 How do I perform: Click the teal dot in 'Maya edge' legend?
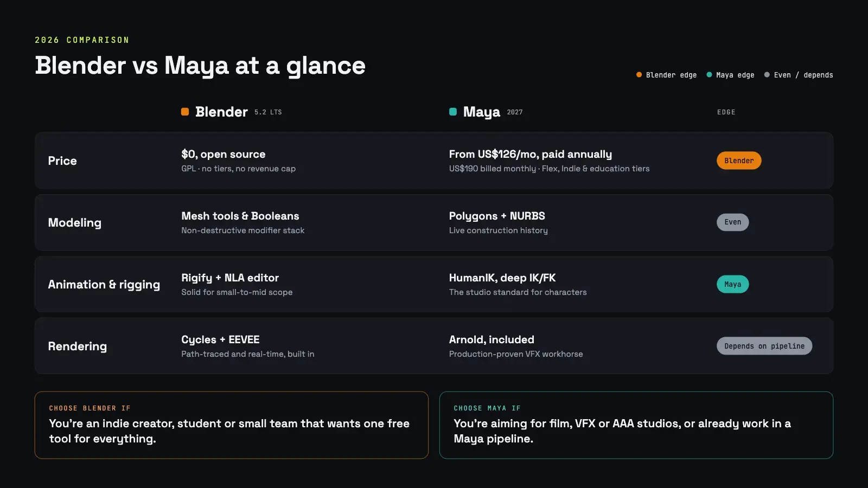point(709,75)
